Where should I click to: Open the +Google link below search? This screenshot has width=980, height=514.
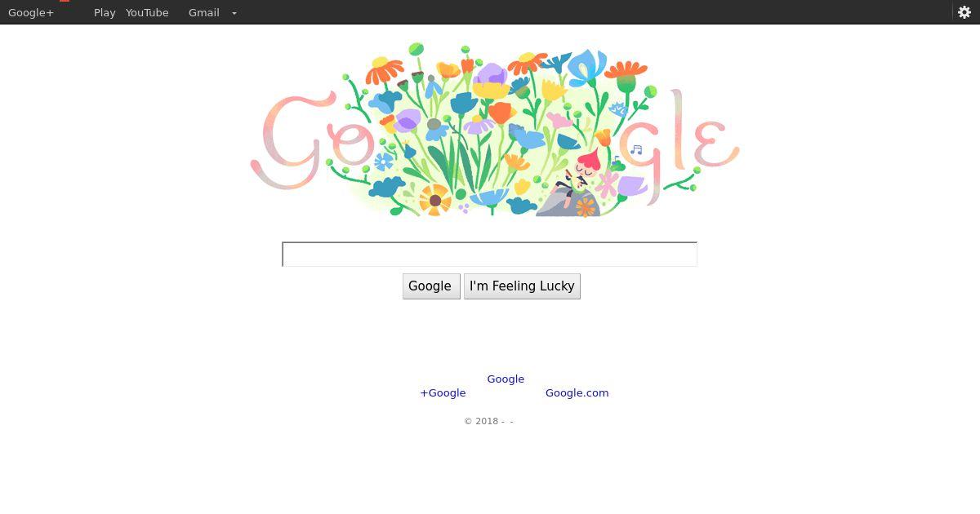[x=443, y=392]
